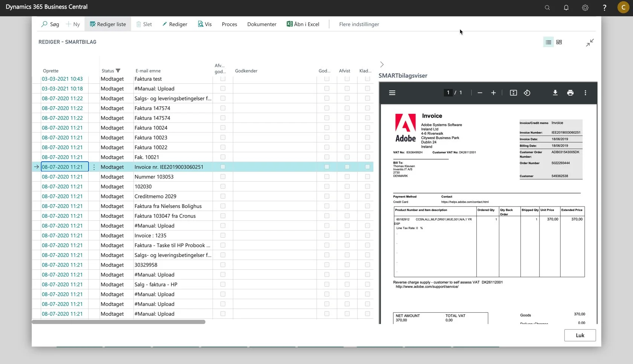
Task: Zoom in the invoice PDF
Action: coord(493,93)
